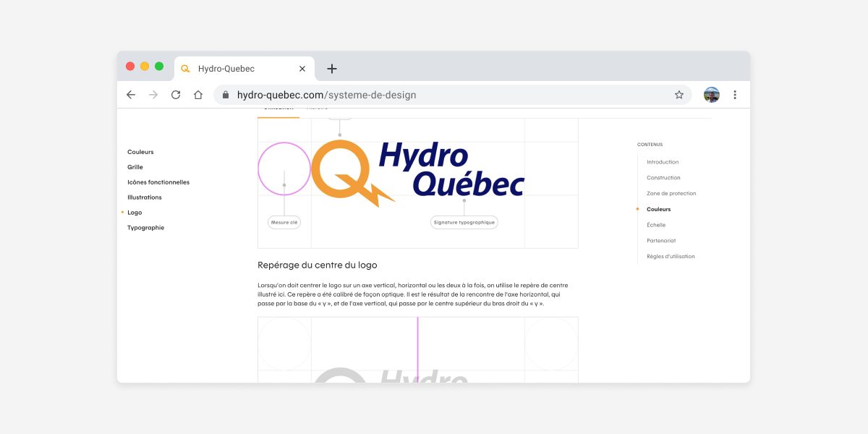The height and width of the screenshot is (434, 868).
Task: Open Couleurs in the left sidebar
Action: click(140, 152)
